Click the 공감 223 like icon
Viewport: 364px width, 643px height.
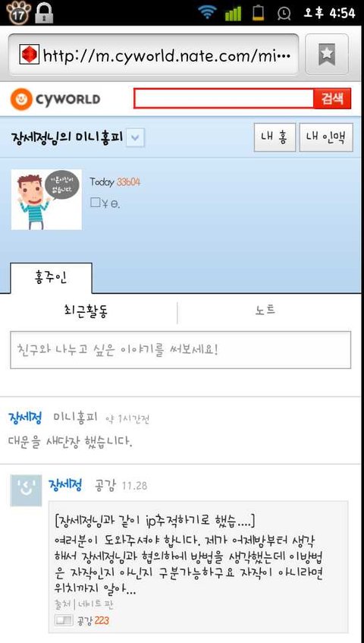point(64,620)
